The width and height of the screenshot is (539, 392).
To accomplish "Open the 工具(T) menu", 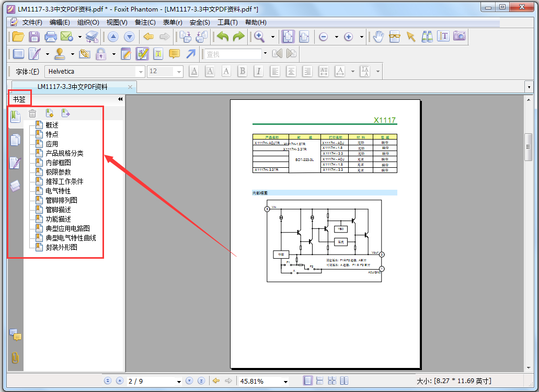I will pos(227,22).
